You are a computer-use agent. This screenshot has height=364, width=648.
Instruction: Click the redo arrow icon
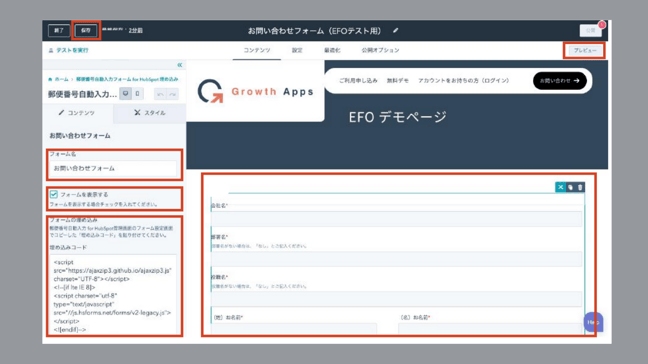point(173,94)
